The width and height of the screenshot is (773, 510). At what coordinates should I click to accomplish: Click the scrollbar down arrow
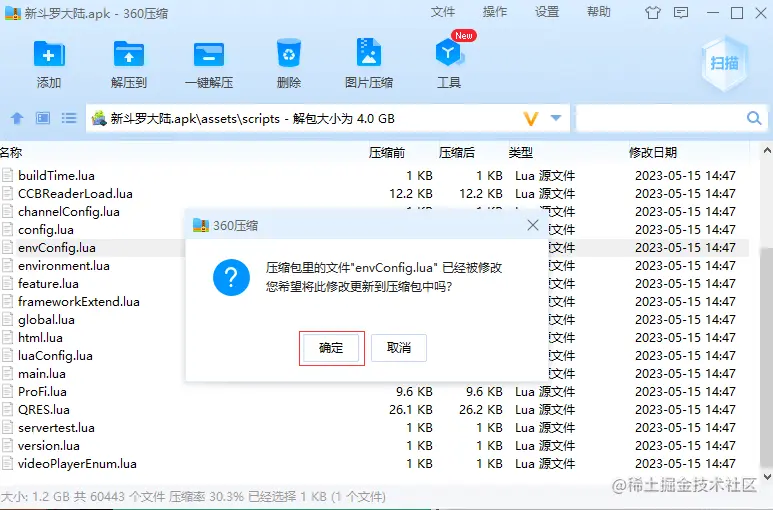pos(767,476)
